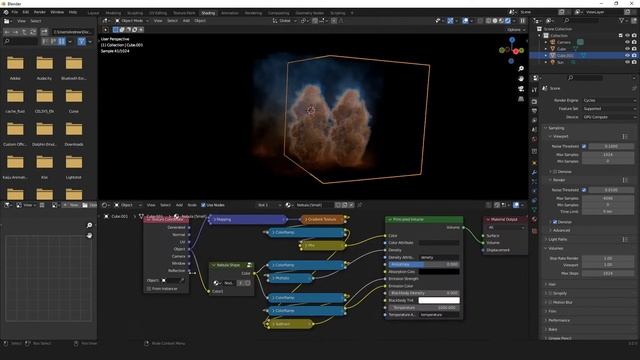Open the Scene properties tab icon

pos(534,130)
